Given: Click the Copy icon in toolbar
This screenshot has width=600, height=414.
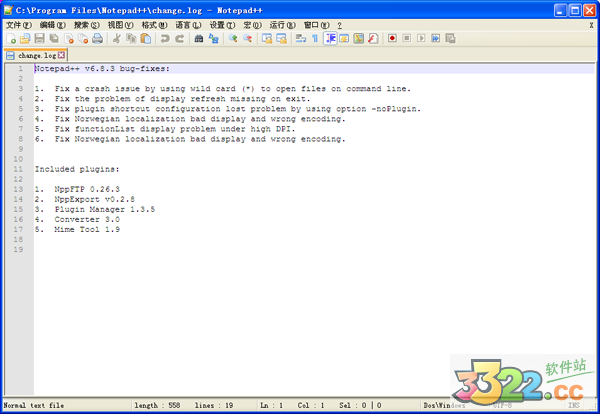Looking at the screenshot, I should pyautogui.click(x=131, y=39).
